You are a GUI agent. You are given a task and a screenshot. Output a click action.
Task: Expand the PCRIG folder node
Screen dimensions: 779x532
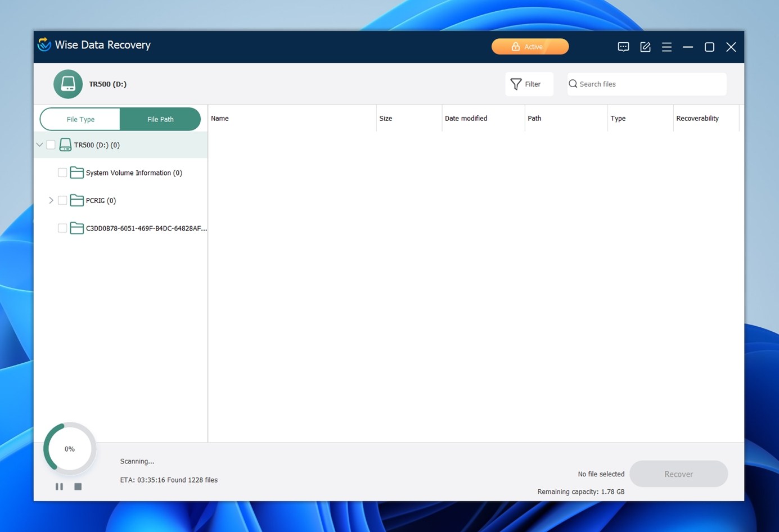(51, 200)
